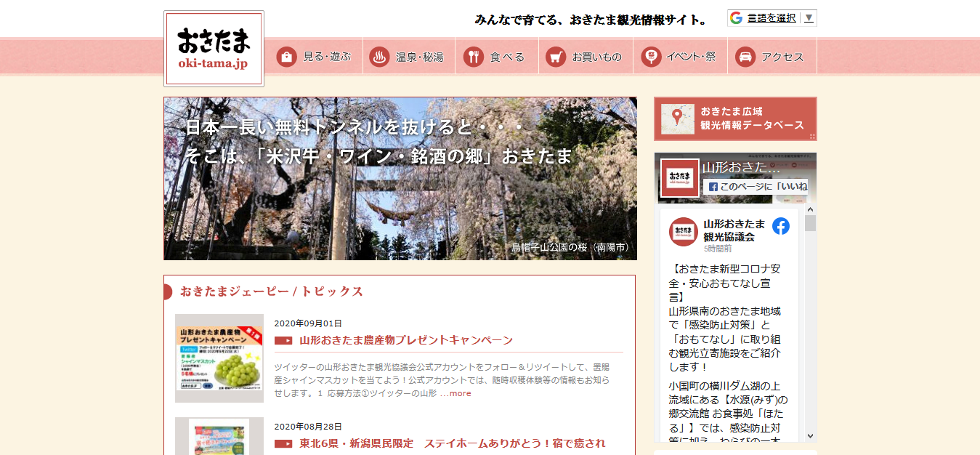Click the おきたま oki-tama.jp site logo
This screenshot has width=980, height=455.
(214, 49)
